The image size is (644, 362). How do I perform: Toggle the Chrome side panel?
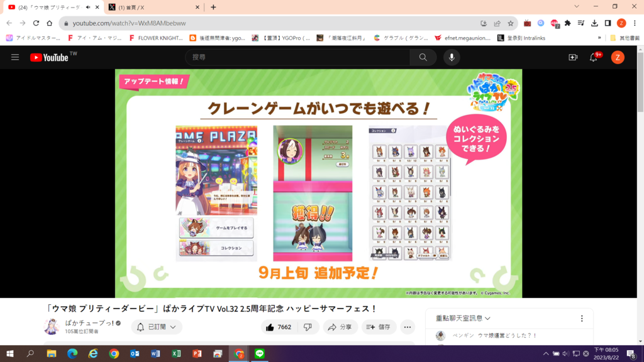point(608,23)
